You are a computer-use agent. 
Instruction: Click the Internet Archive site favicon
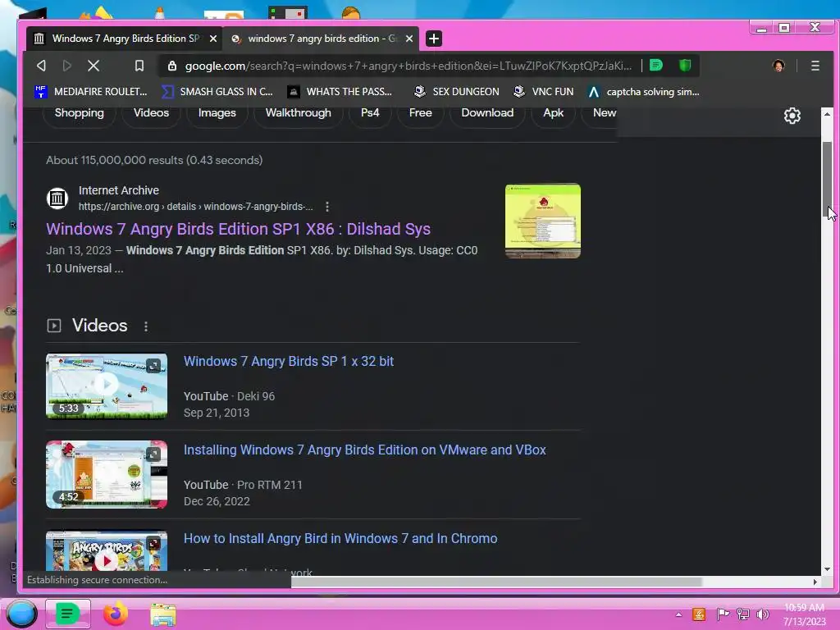tap(57, 199)
